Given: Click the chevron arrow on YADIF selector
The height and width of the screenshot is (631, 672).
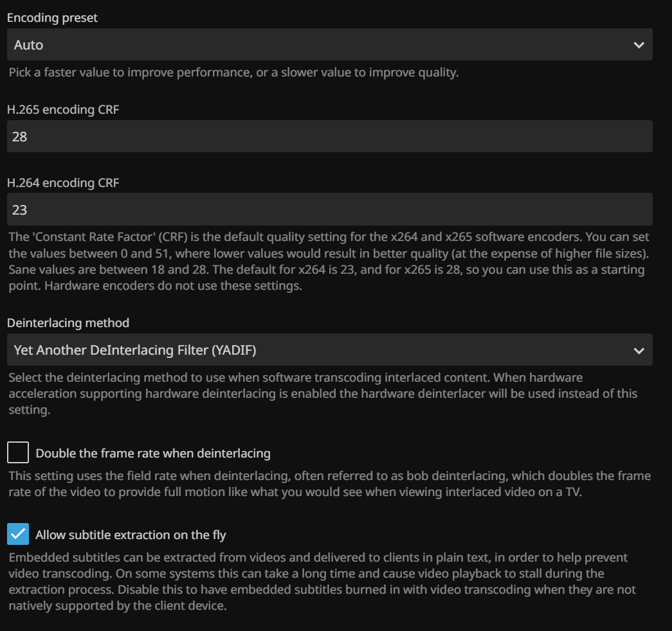Looking at the screenshot, I should tap(639, 350).
